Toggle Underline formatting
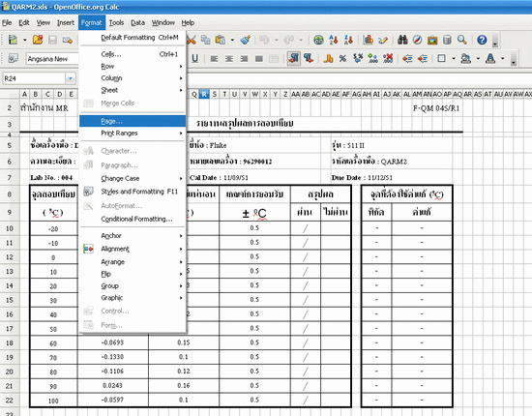 pyautogui.click(x=194, y=58)
